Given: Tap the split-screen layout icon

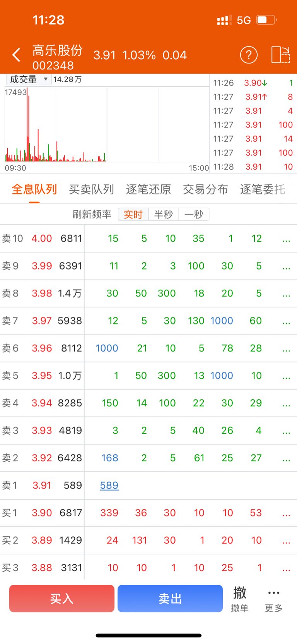Looking at the screenshot, I should [x=281, y=55].
